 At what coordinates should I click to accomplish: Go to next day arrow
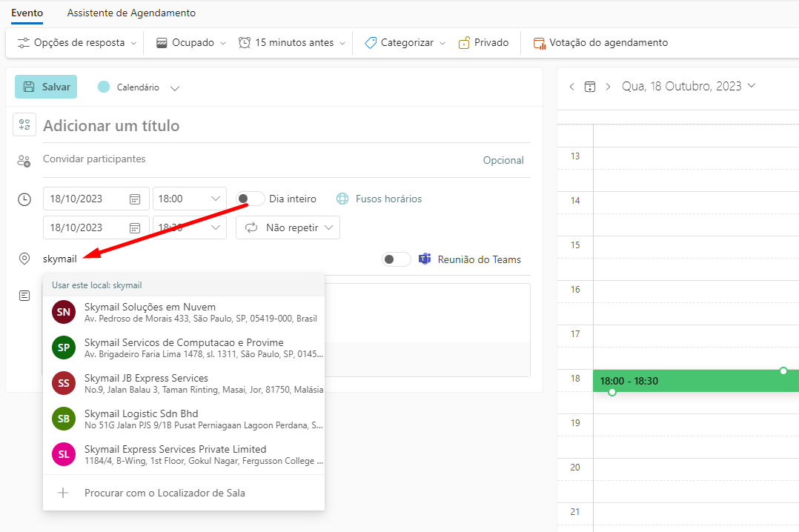point(608,87)
